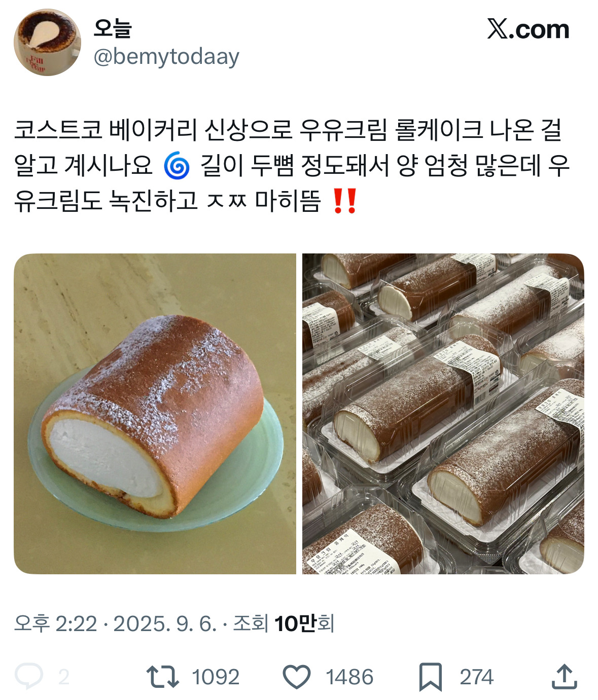Click the display name 오늘
The width and height of the screenshot is (598, 700).
113,28
